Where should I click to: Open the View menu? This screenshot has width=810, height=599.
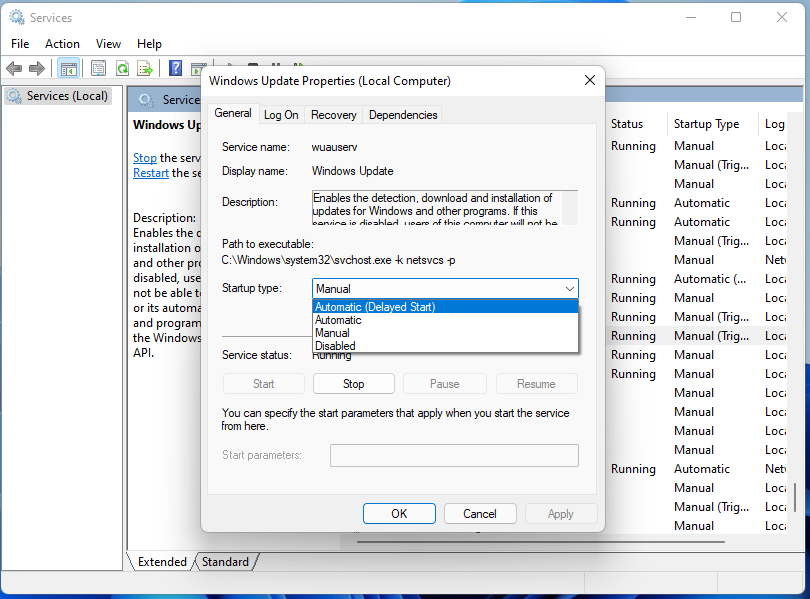point(108,44)
